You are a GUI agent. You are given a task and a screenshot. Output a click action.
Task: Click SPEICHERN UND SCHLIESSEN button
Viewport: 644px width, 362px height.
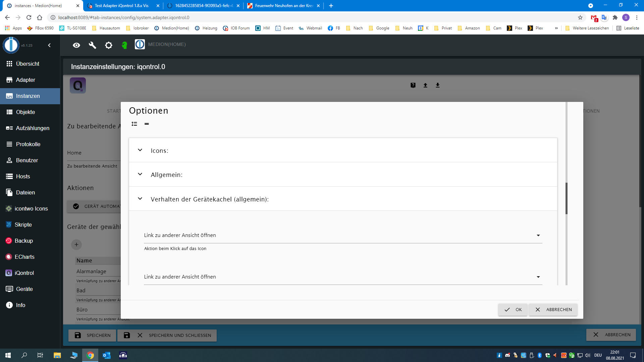coord(167,335)
